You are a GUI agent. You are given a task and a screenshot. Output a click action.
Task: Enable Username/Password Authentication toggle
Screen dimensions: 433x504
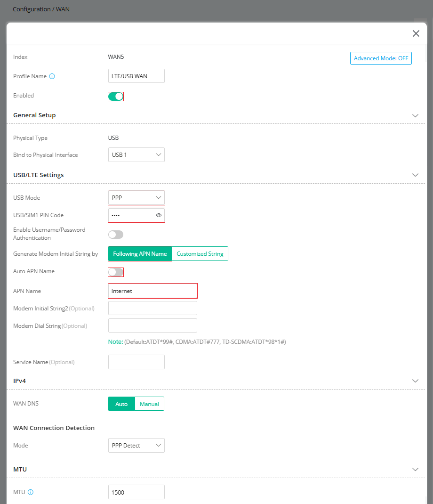pos(116,235)
